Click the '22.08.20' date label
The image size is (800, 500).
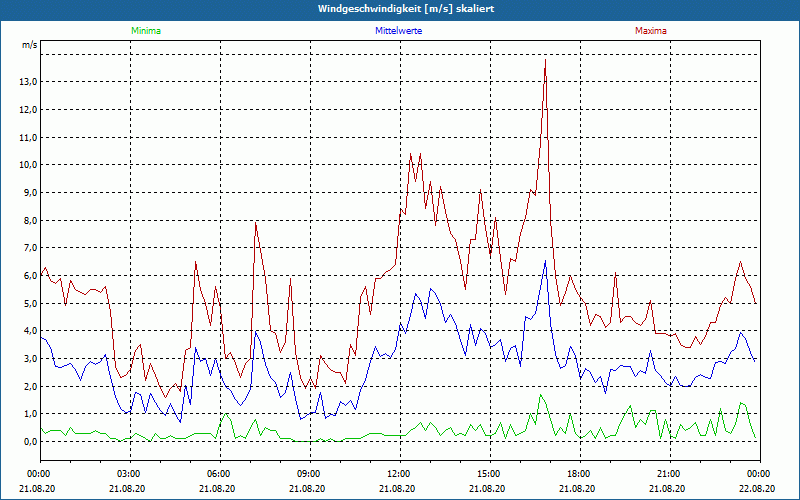(758, 488)
